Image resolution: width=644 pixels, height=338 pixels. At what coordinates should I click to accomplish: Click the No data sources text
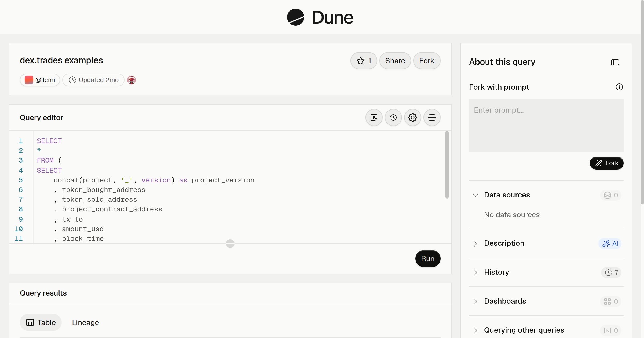point(512,215)
